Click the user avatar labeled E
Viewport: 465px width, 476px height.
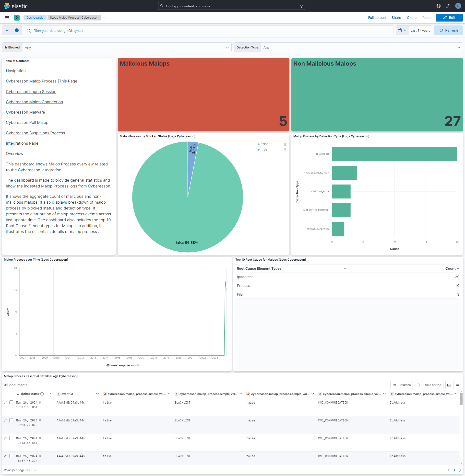coord(458,6)
